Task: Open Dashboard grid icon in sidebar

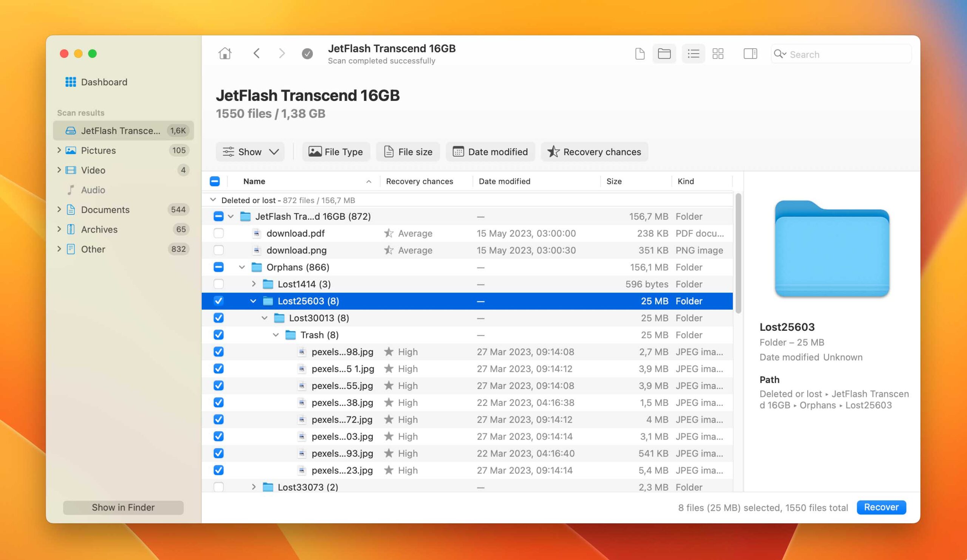Action: click(x=71, y=82)
